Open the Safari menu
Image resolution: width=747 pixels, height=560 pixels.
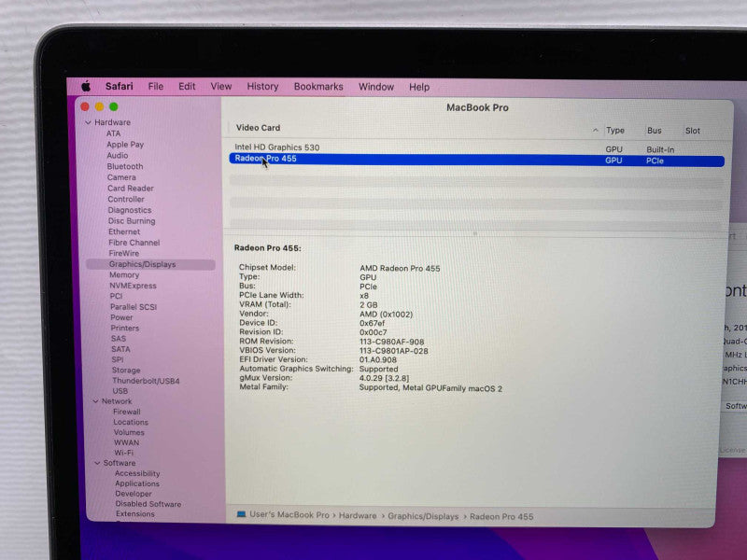click(120, 86)
